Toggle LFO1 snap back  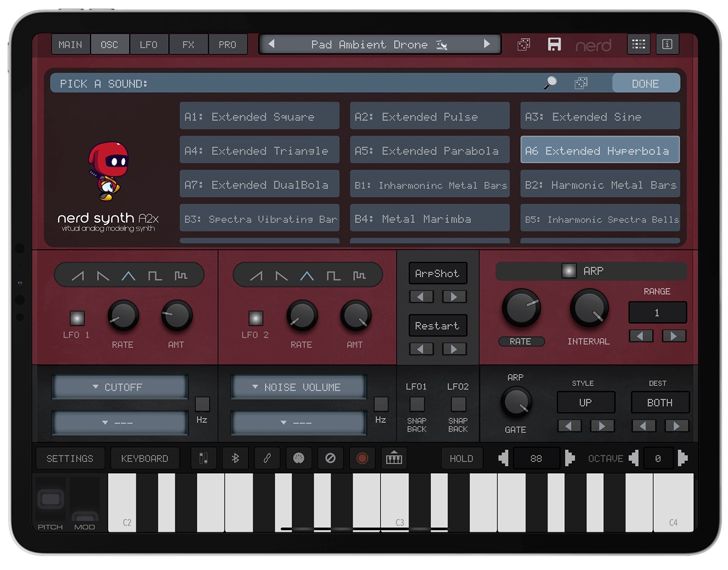coord(417,404)
